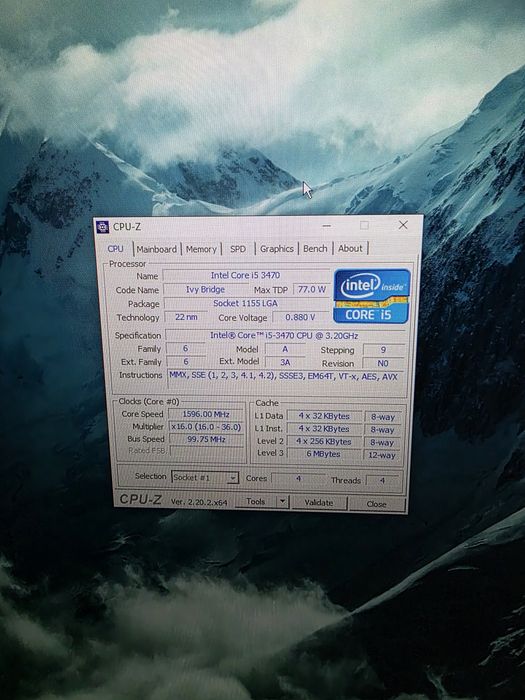Image resolution: width=525 pixels, height=700 pixels.
Task: Click the Intel Core i5 logo badge
Action: point(372,296)
